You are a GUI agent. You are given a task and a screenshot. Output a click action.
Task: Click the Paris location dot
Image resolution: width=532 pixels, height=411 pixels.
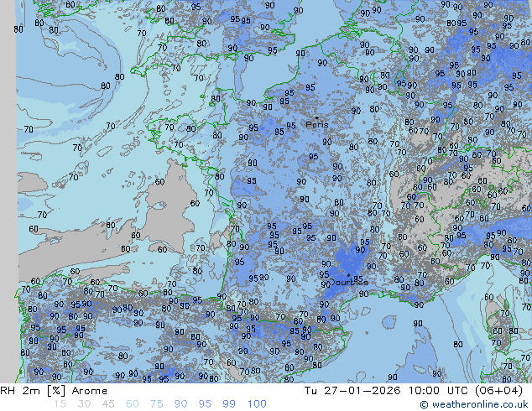point(317,117)
